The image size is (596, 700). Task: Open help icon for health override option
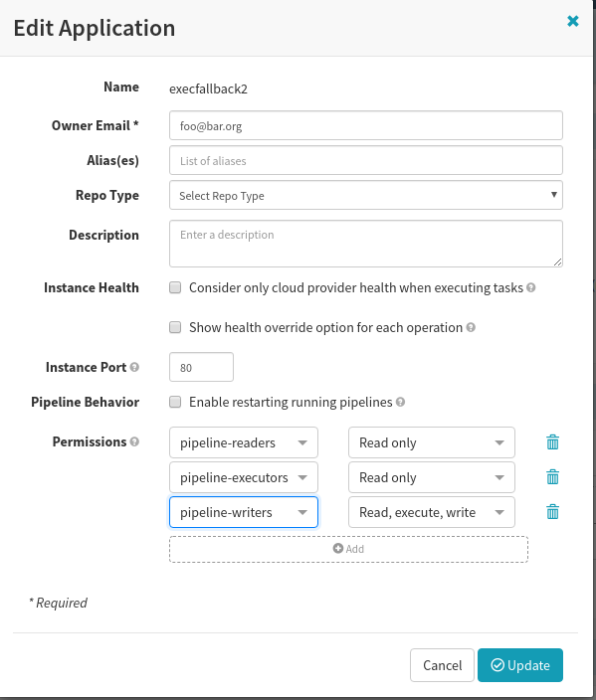[x=471, y=327]
